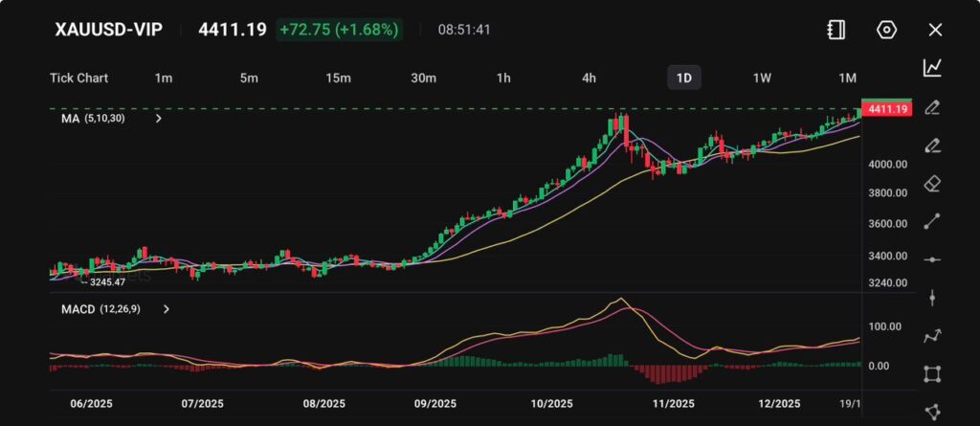Select the 4h timeframe tab

[x=590, y=78]
